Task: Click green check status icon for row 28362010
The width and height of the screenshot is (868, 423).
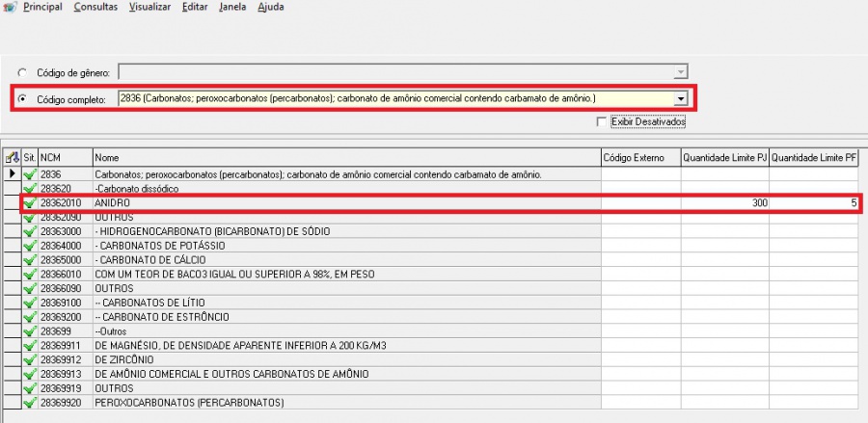Action: 30,203
